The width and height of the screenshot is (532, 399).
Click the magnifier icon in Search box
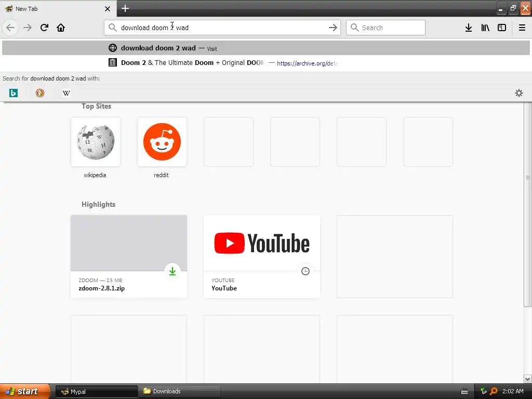[x=354, y=28]
